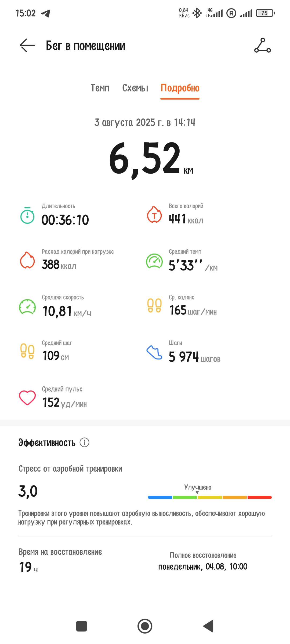
Task: Tap the cadence footprints icon
Action: coord(154,305)
